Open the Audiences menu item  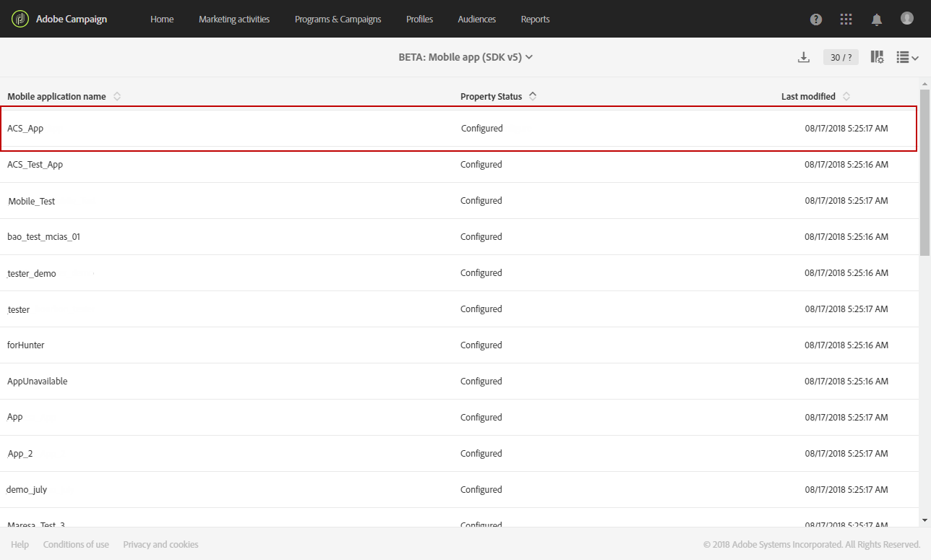[477, 19]
